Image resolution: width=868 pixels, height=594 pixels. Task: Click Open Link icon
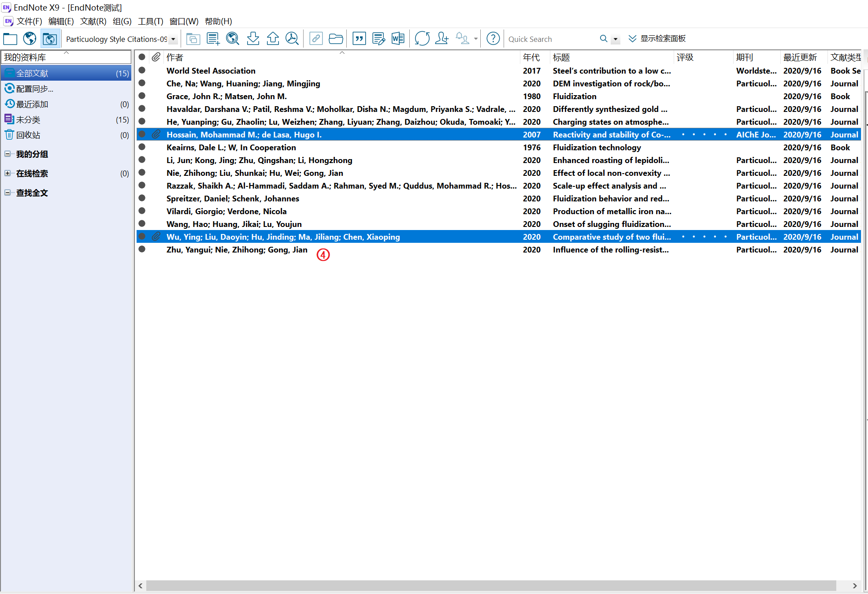(x=316, y=39)
